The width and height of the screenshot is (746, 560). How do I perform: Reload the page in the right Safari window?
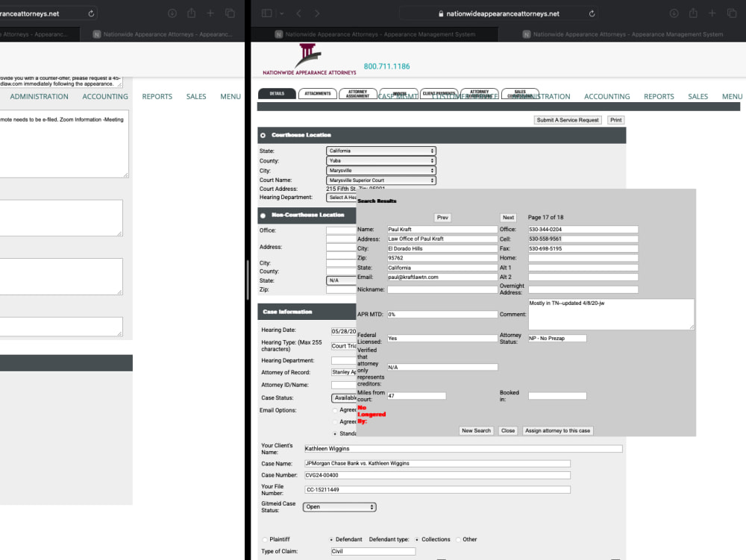click(x=592, y=13)
